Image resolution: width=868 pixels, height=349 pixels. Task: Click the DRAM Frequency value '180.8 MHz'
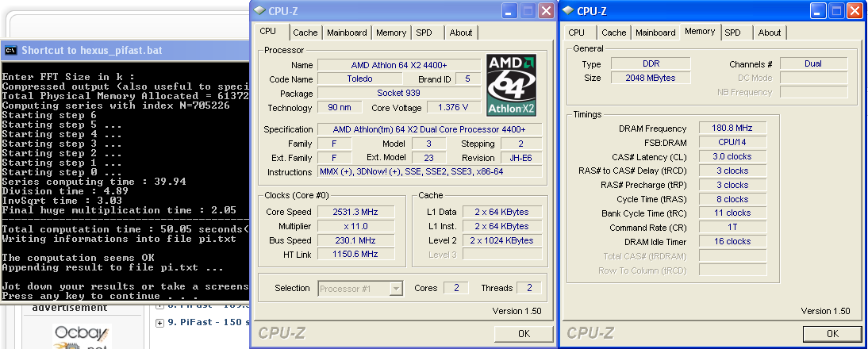coord(733,128)
